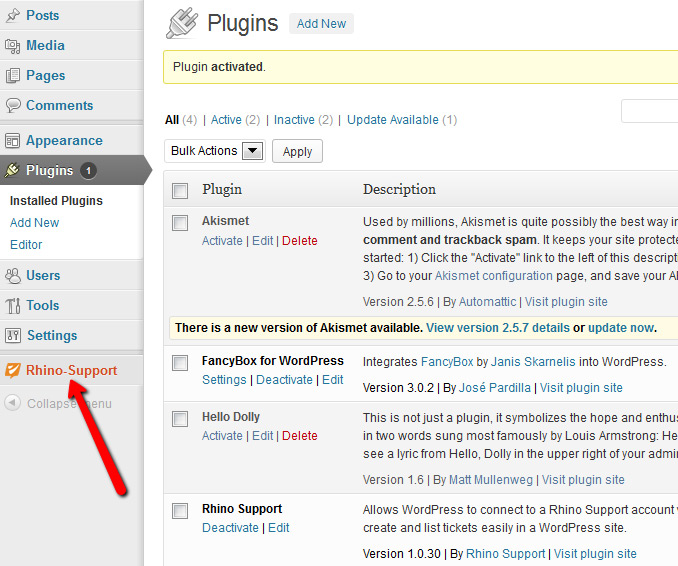678x566 pixels.
Task: Open the Users menu
Action: pyautogui.click(x=43, y=275)
